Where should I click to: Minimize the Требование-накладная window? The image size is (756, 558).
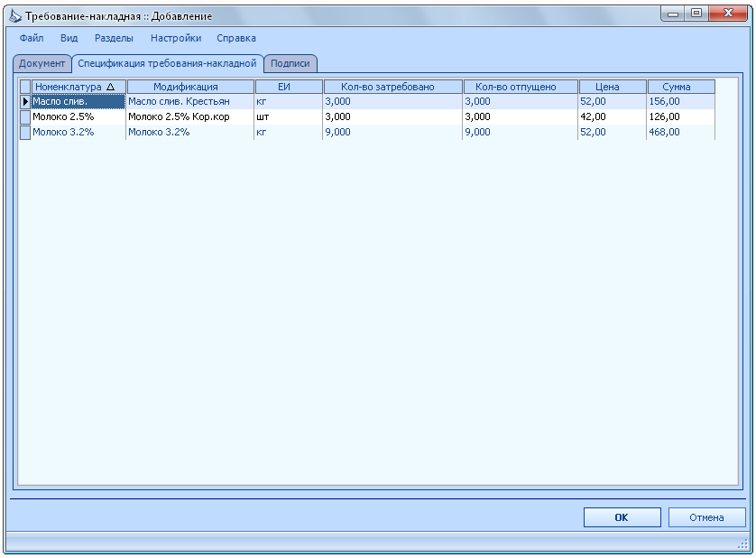coord(673,14)
